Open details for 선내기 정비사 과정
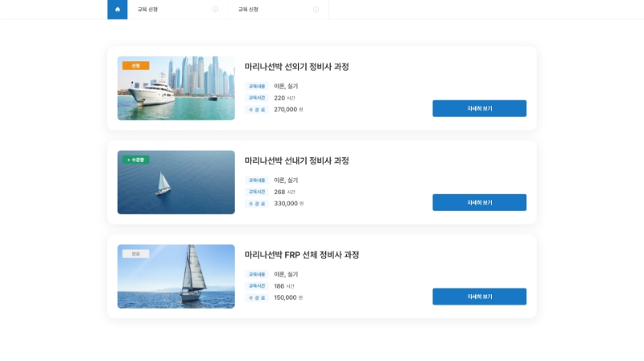Viewport: 644px width, 361px height. (479, 203)
